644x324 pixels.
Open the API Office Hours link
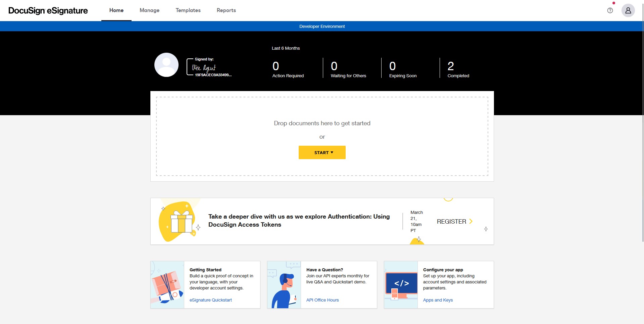pyautogui.click(x=323, y=300)
